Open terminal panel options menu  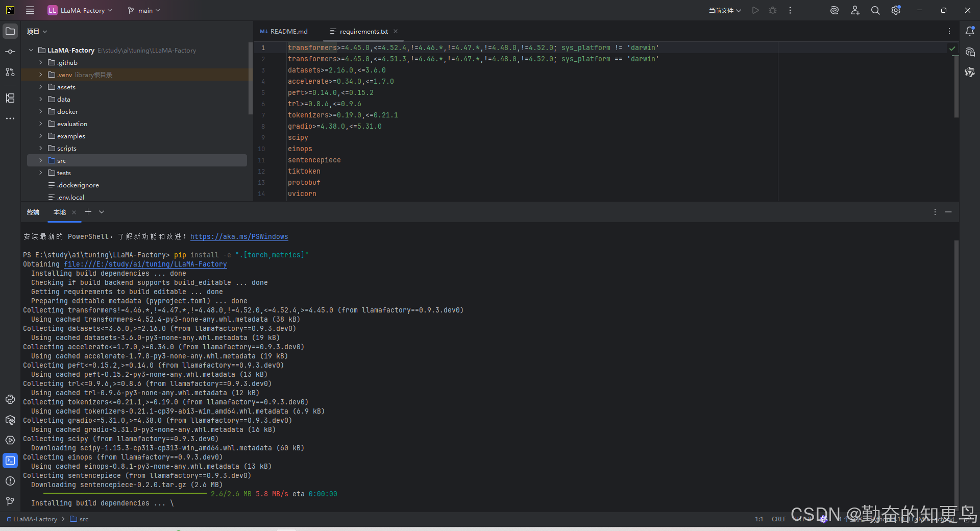coord(935,212)
